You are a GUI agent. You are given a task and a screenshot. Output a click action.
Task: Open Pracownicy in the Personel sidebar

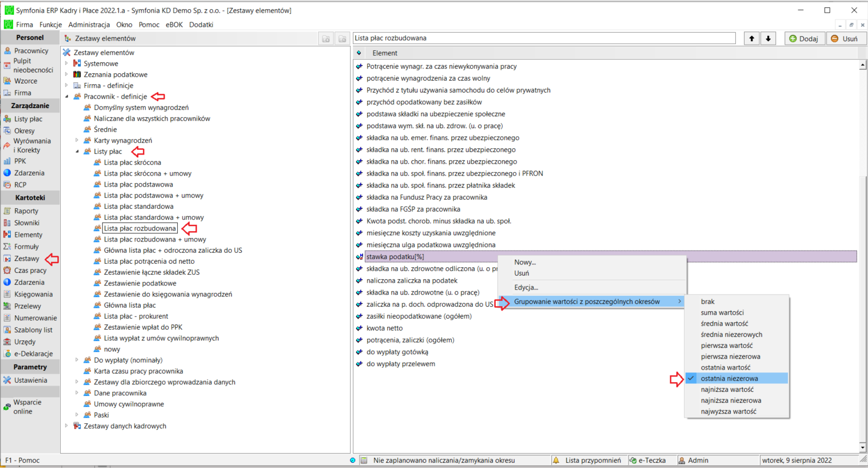(x=31, y=51)
